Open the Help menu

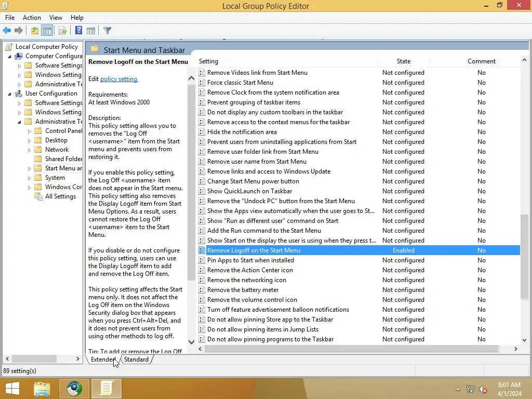point(77,18)
